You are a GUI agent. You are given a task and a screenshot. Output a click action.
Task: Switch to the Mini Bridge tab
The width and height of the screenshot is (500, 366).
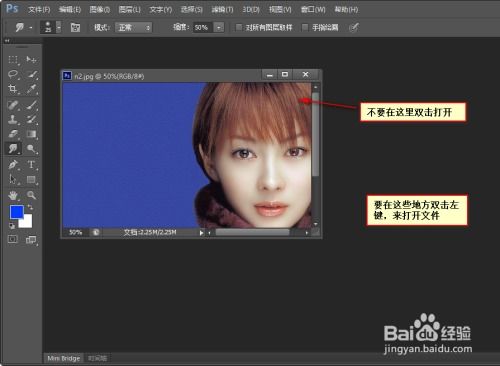[64, 358]
